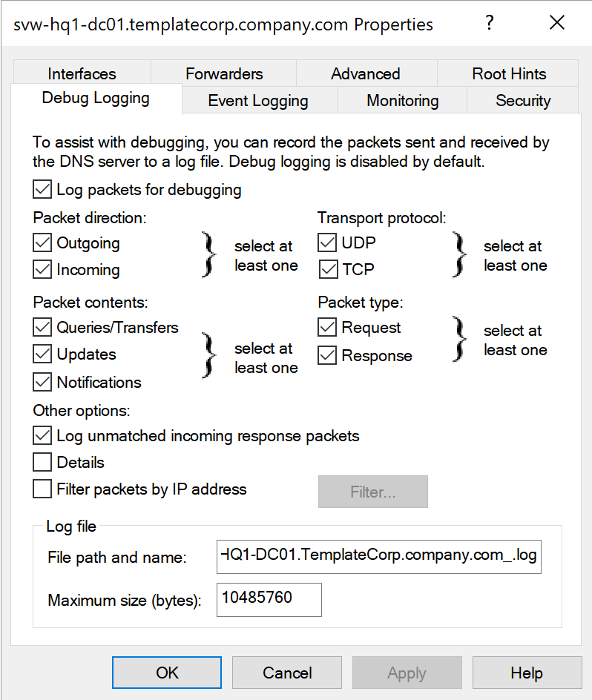
Task: Click the Maximum size bytes field
Action: click(x=269, y=599)
